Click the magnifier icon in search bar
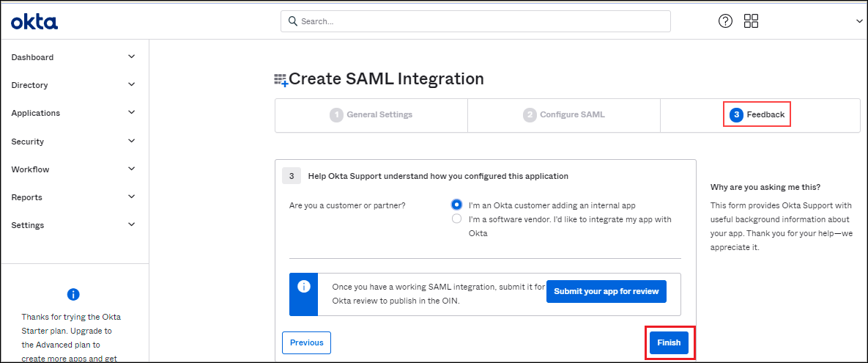The width and height of the screenshot is (868, 363). tap(293, 21)
